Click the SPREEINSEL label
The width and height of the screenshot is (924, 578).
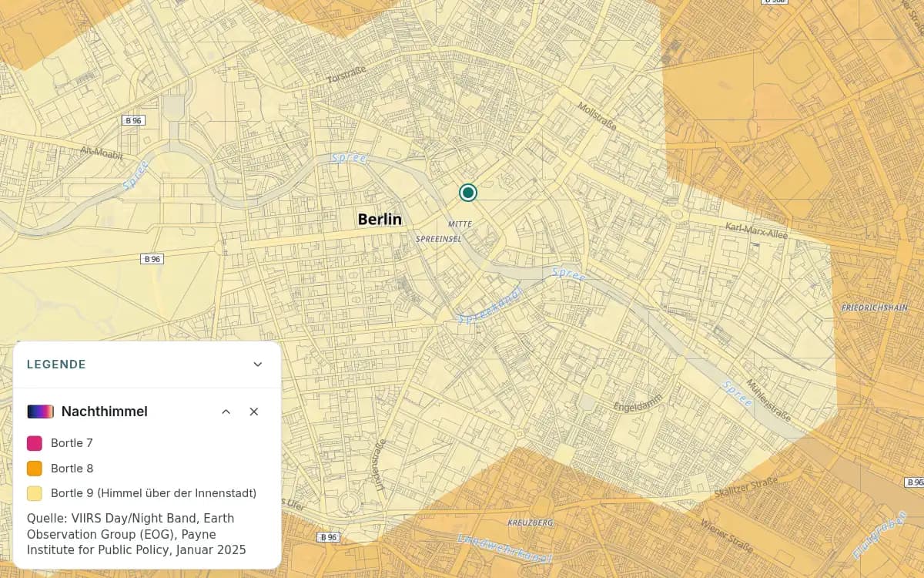click(x=439, y=240)
